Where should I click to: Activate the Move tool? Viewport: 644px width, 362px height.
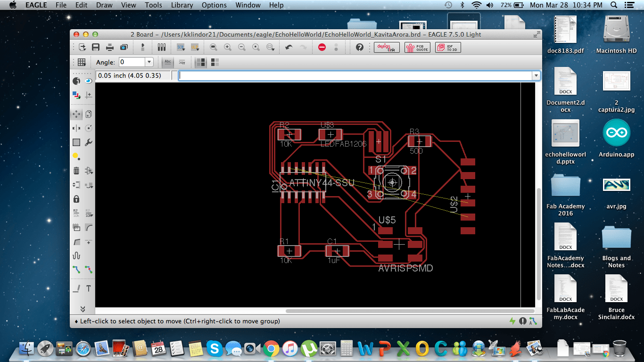pyautogui.click(x=76, y=114)
